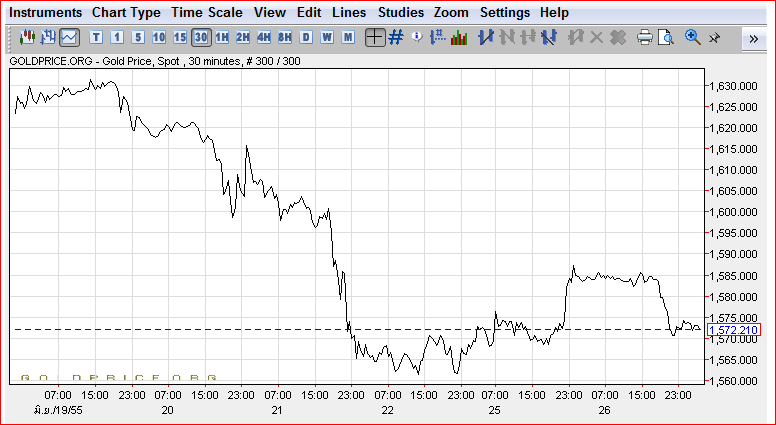Switch to tick time scale (T)
Viewport: 776px width, 425px height.
point(96,37)
